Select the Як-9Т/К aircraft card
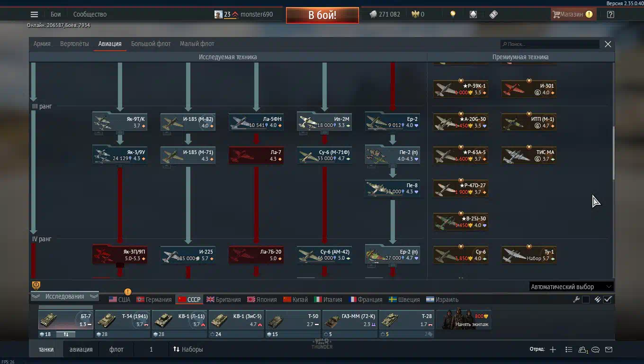644x364 pixels. pos(120,122)
